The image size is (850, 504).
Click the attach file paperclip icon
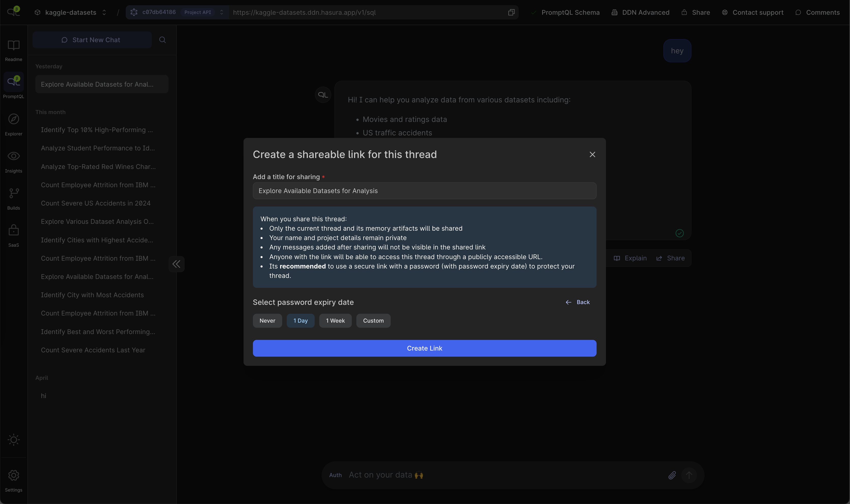click(672, 475)
